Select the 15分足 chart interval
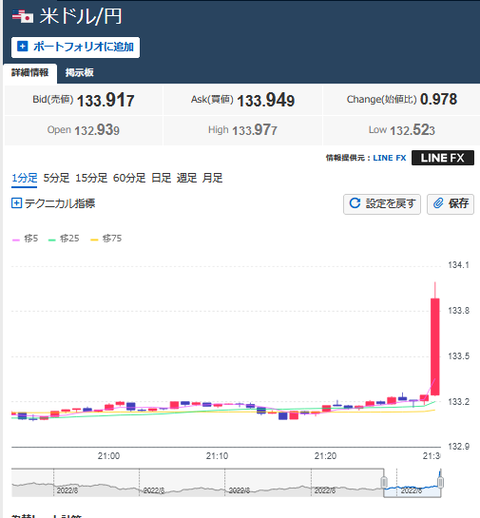Screen dimensions: 480x518 click(x=91, y=178)
